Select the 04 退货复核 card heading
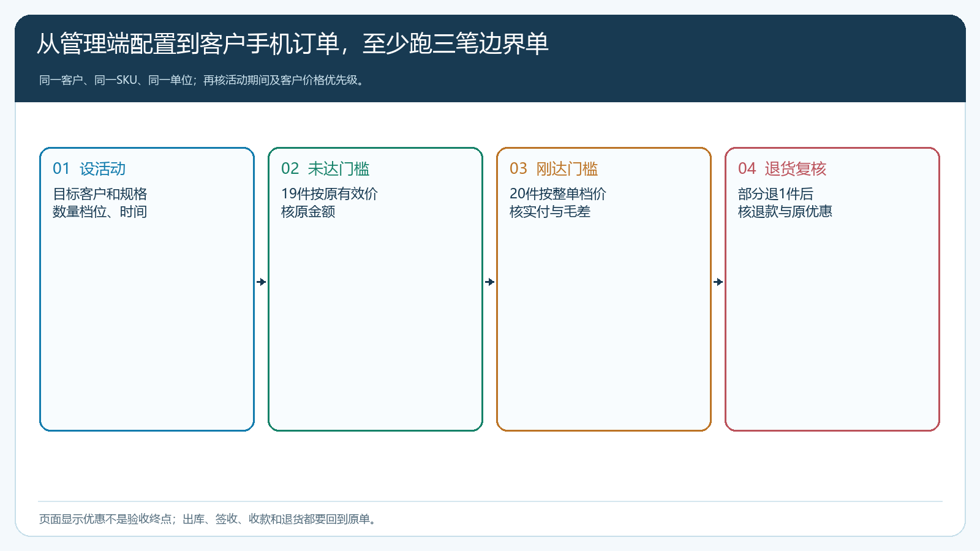Screen dimensions: 980x551 (782, 168)
